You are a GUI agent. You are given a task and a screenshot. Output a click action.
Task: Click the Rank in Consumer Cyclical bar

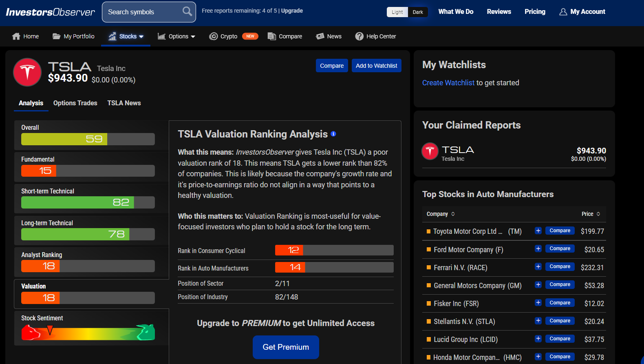pyautogui.click(x=334, y=250)
